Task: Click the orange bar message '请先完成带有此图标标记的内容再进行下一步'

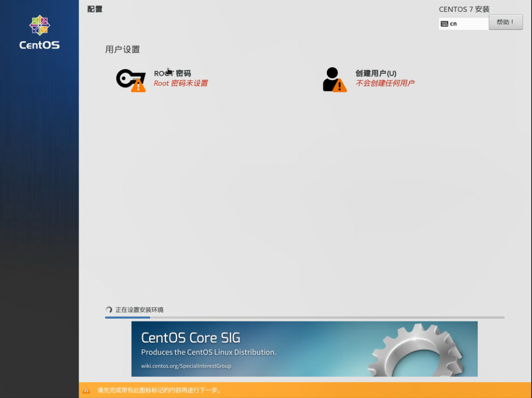Action: pos(159,390)
